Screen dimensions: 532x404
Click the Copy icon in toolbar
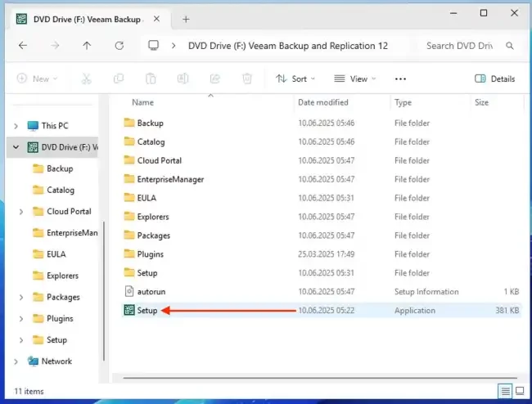(x=119, y=79)
